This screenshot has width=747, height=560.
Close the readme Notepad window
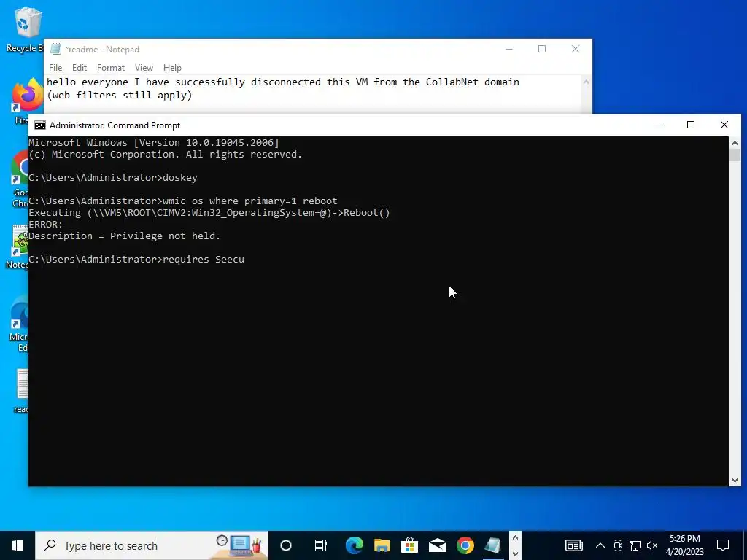pos(576,49)
